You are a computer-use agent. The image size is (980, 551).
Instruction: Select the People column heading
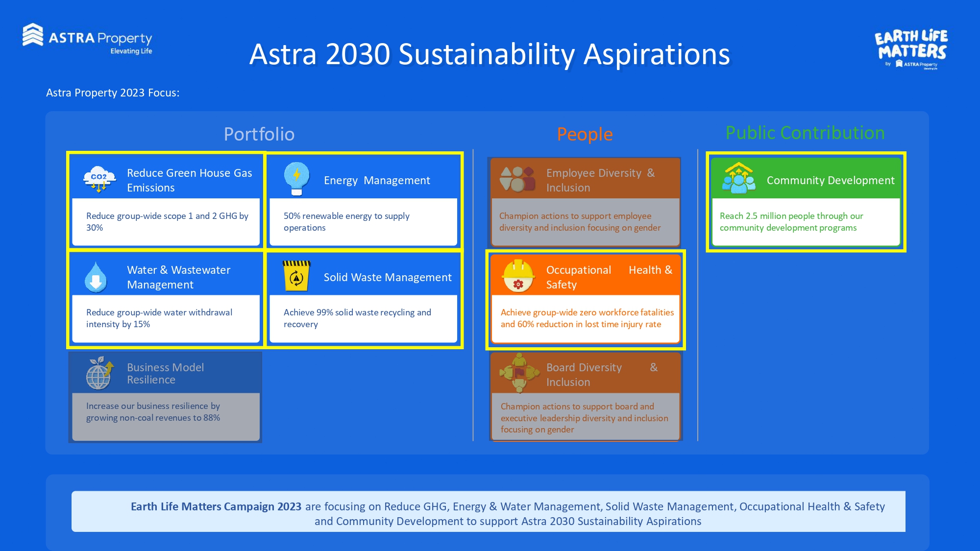pyautogui.click(x=585, y=134)
